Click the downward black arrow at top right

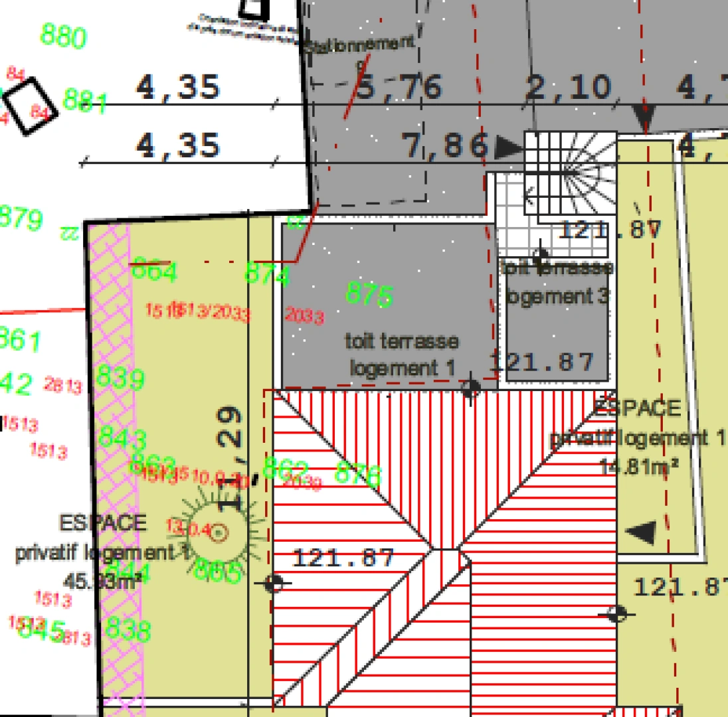pyautogui.click(x=642, y=120)
